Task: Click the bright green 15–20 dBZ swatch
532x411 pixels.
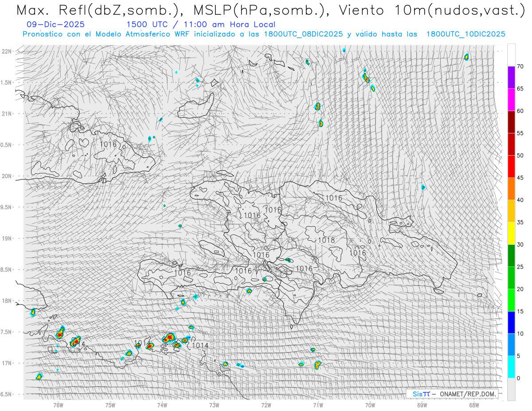Action: (511, 300)
